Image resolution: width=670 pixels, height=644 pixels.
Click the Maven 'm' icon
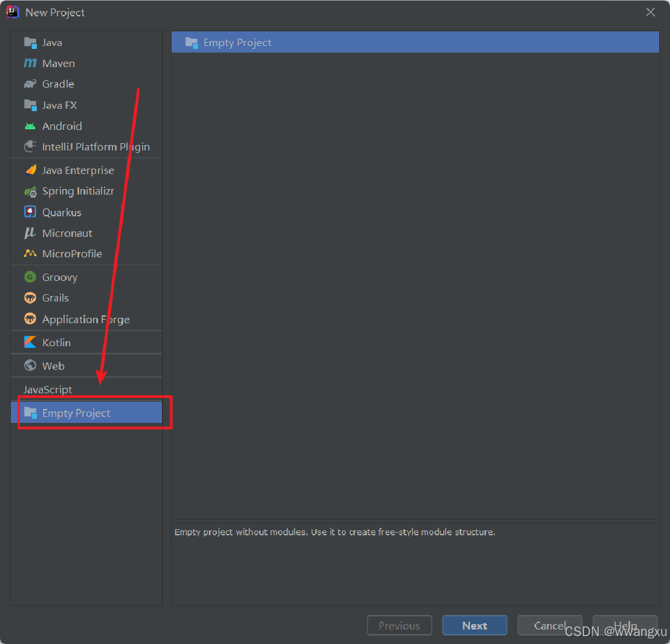30,63
